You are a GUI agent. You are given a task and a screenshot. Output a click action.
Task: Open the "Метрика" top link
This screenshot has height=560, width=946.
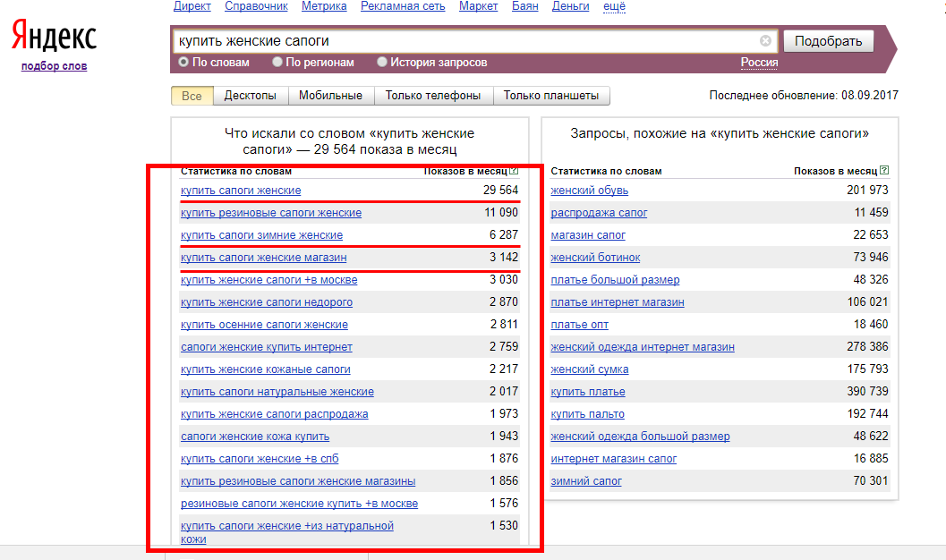[324, 6]
